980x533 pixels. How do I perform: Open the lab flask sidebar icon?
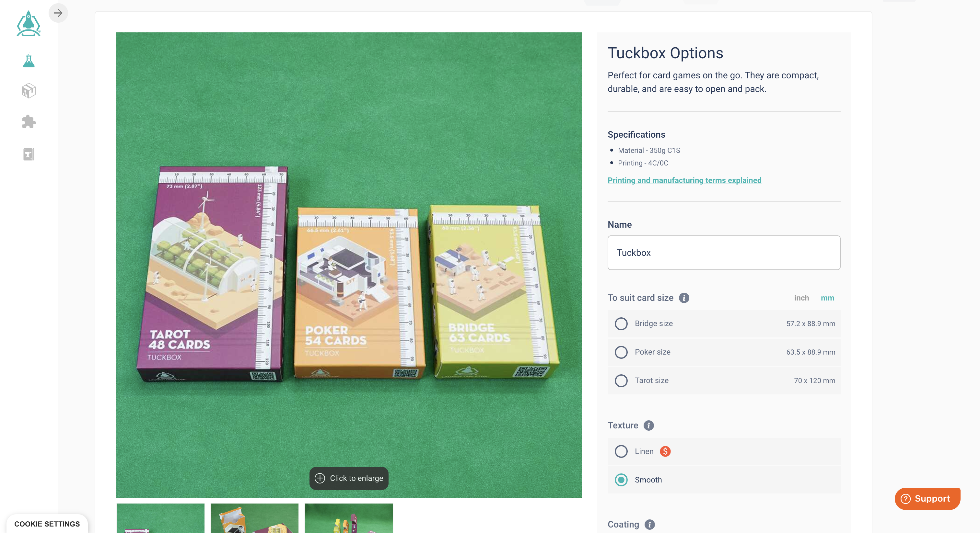[29, 61]
